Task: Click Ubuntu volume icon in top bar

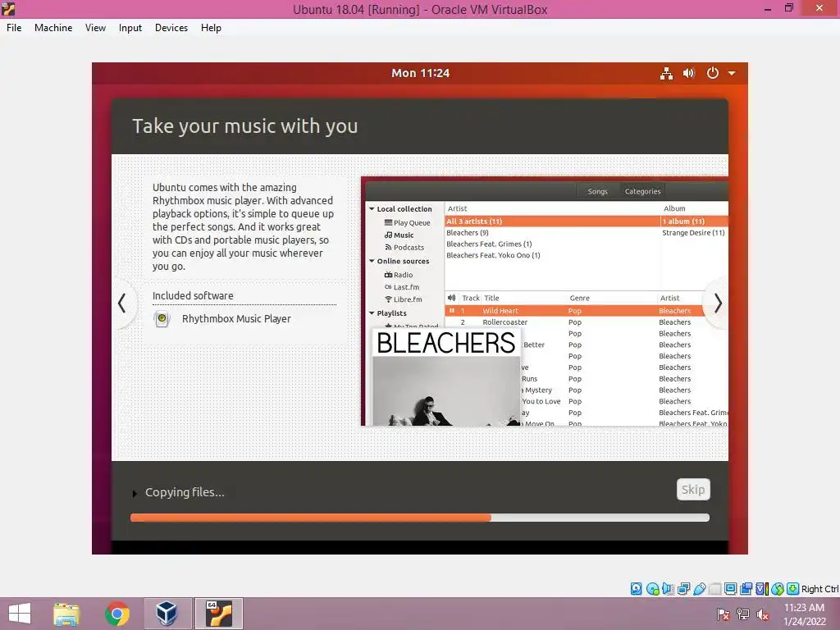Action: (x=689, y=73)
